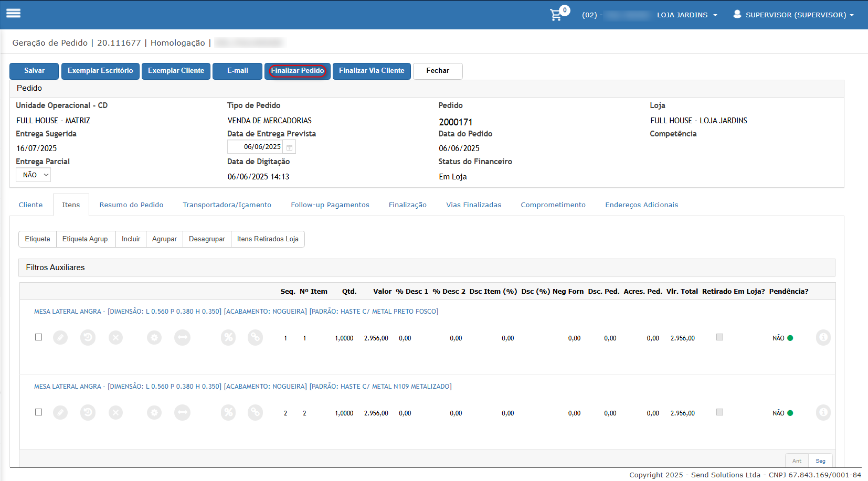Open the Vias Finalizadas tab
This screenshot has height=481, width=868.
pos(473,205)
